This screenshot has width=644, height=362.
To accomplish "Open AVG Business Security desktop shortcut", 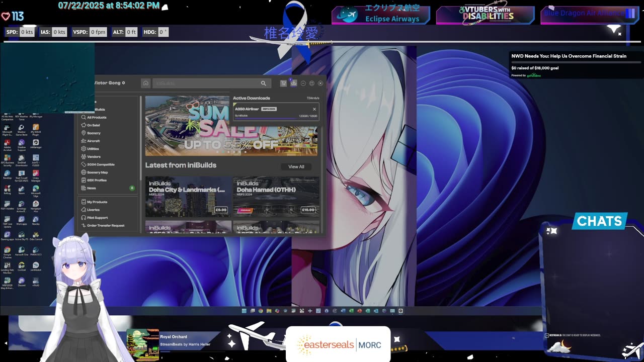I will tap(7, 160).
